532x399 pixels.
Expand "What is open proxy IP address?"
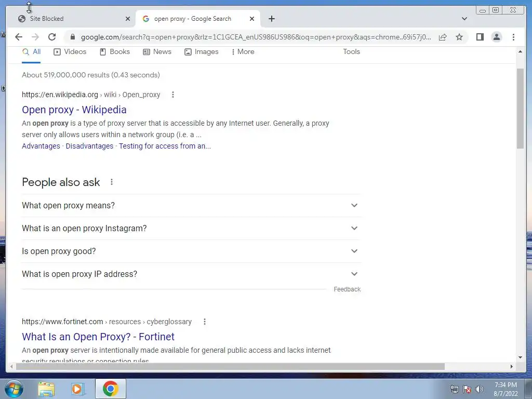tap(191, 274)
